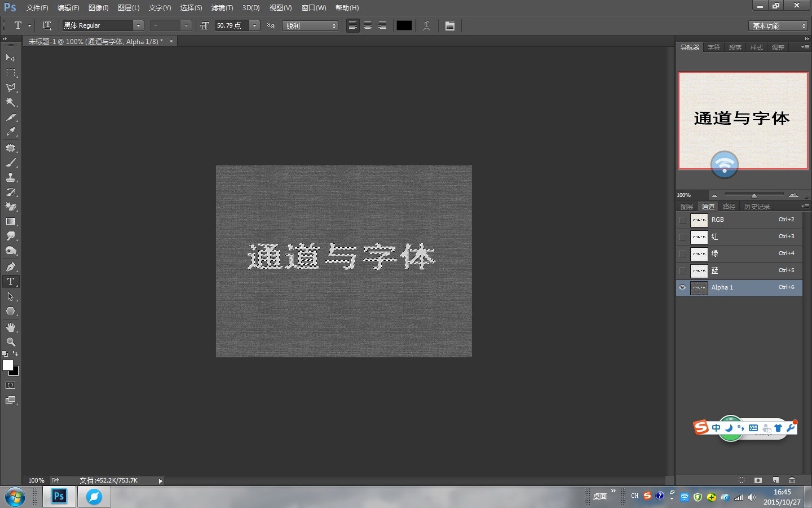Click the center text alignment icon
The image size is (812, 508).
coord(368,26)
